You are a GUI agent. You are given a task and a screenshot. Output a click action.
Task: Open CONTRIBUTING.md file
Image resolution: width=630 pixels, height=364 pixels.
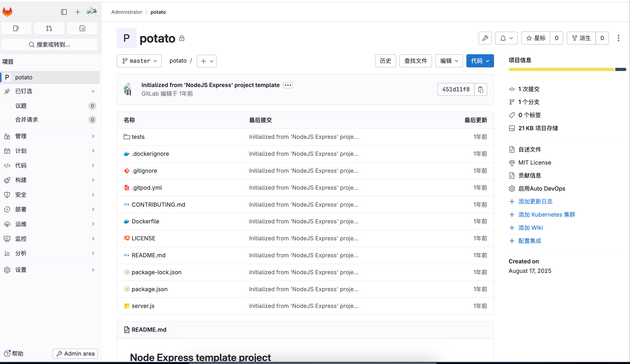158,205
